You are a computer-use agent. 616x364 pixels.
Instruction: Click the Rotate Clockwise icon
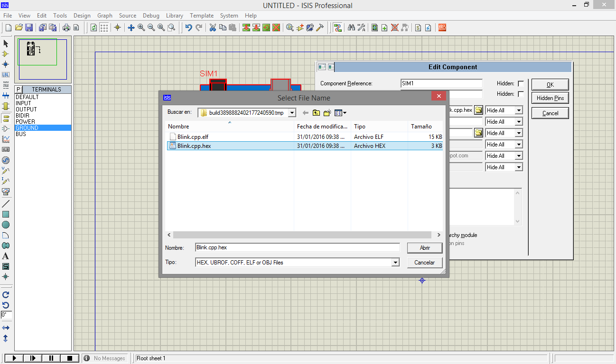coord(6,295)
